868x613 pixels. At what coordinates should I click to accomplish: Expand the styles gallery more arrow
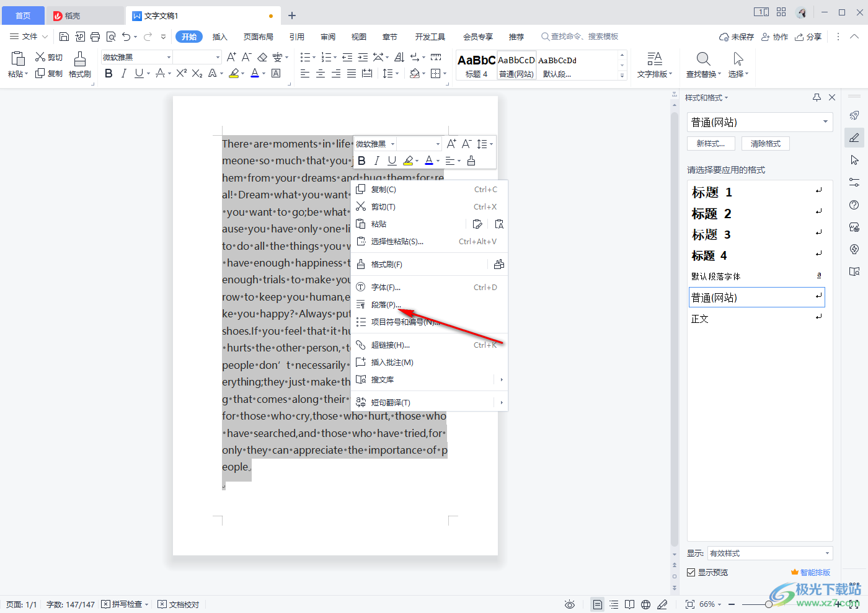(x=622, y=76)
